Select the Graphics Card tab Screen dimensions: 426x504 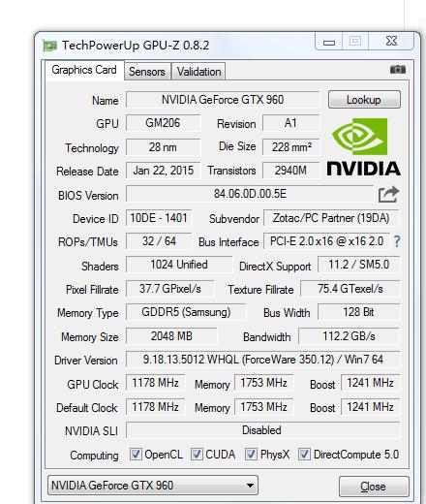[84, 70]
